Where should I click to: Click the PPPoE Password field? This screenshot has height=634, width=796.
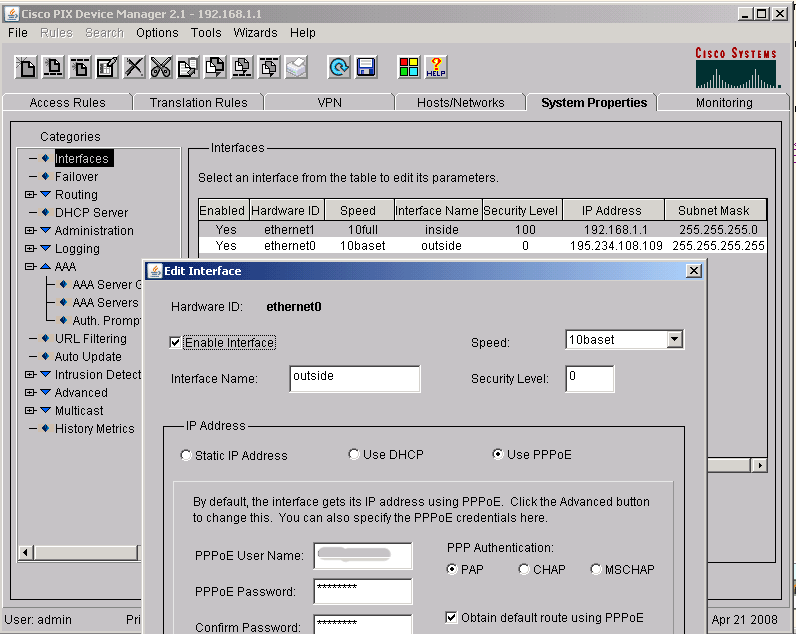(x=363, y=591)
